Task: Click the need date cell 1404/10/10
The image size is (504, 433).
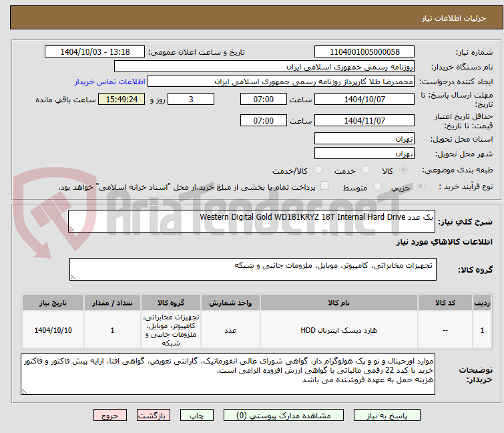Action: [53, 330]
